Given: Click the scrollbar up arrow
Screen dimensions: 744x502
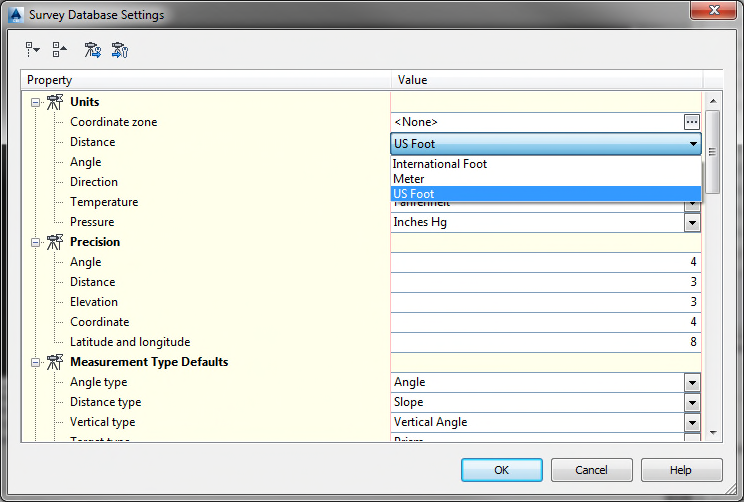Looking at the screenshot, I should click(x=713, y=101).
